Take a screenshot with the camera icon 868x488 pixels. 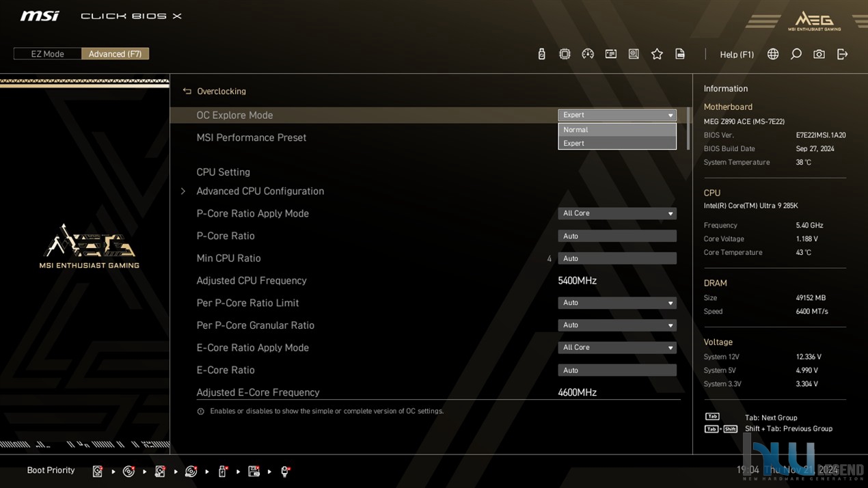click(819, 54)
